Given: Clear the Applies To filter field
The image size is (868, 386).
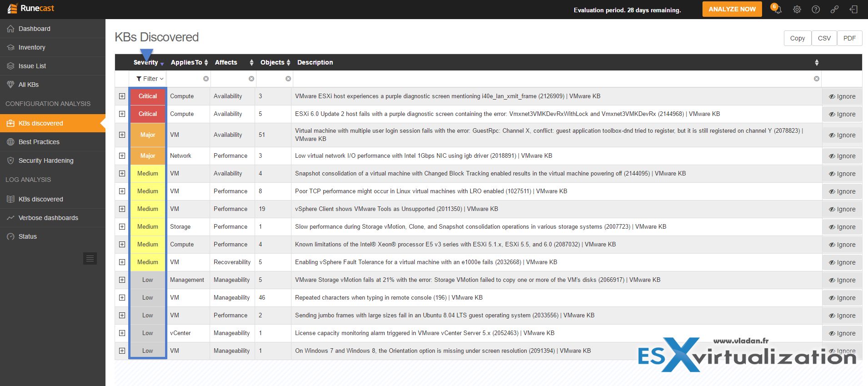Looking at the screenshot, I should (206, 79).
